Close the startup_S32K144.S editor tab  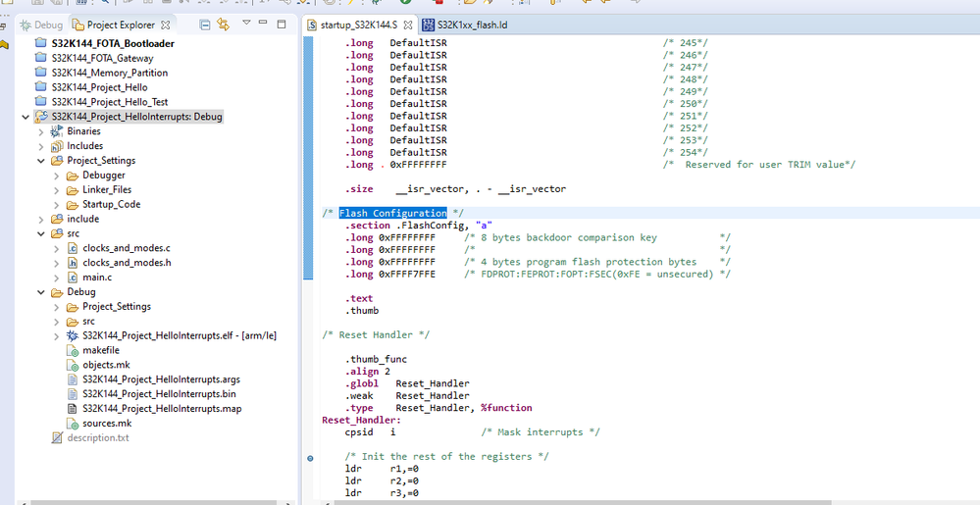(x=407, y=25)
